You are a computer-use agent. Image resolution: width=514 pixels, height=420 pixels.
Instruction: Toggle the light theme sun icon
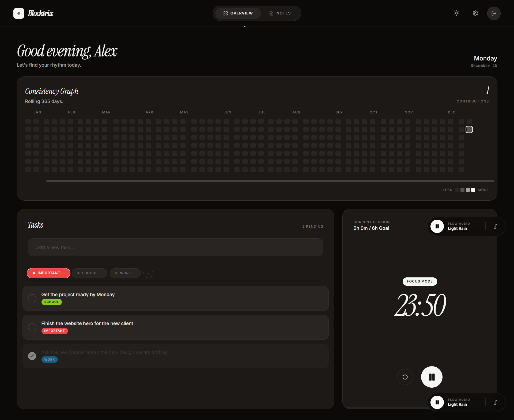pyautogui.click(x=456, y=13)
